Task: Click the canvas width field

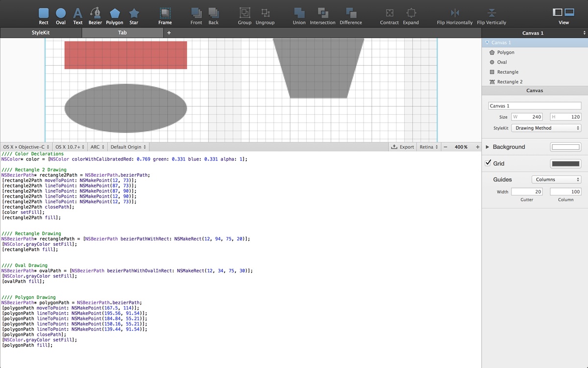Action: (527, 117)
